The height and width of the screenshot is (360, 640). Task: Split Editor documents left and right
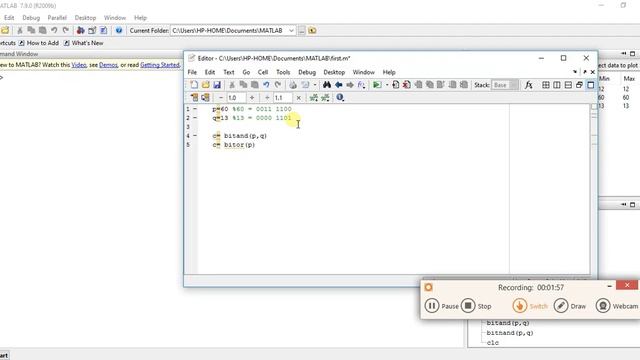557,85
